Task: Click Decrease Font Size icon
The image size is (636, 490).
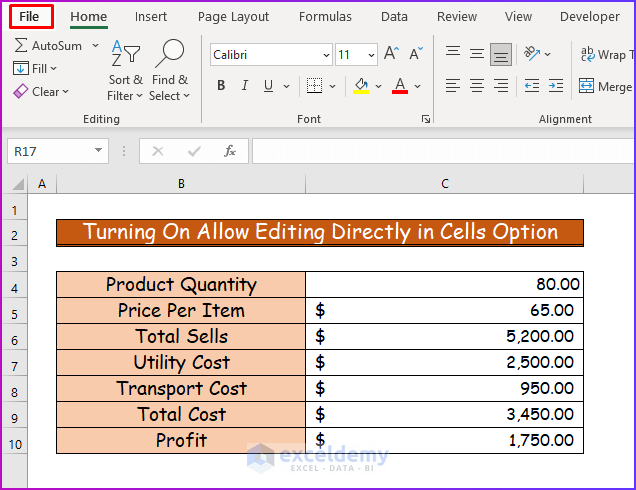Action: point(416,54)
